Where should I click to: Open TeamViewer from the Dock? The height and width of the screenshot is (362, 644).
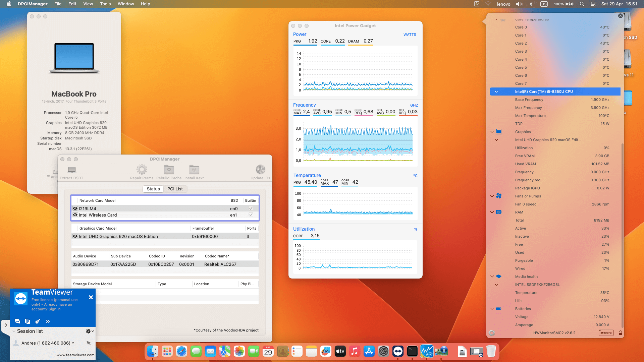398,351
